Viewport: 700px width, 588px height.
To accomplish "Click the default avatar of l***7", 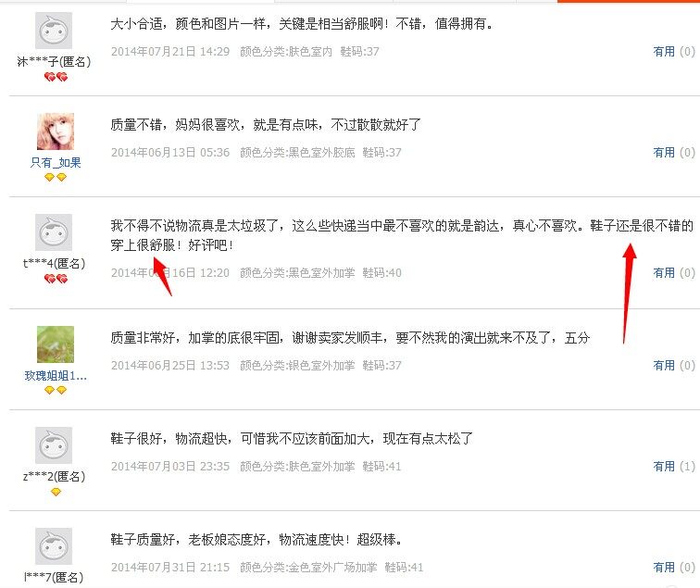I will [54, 546].
